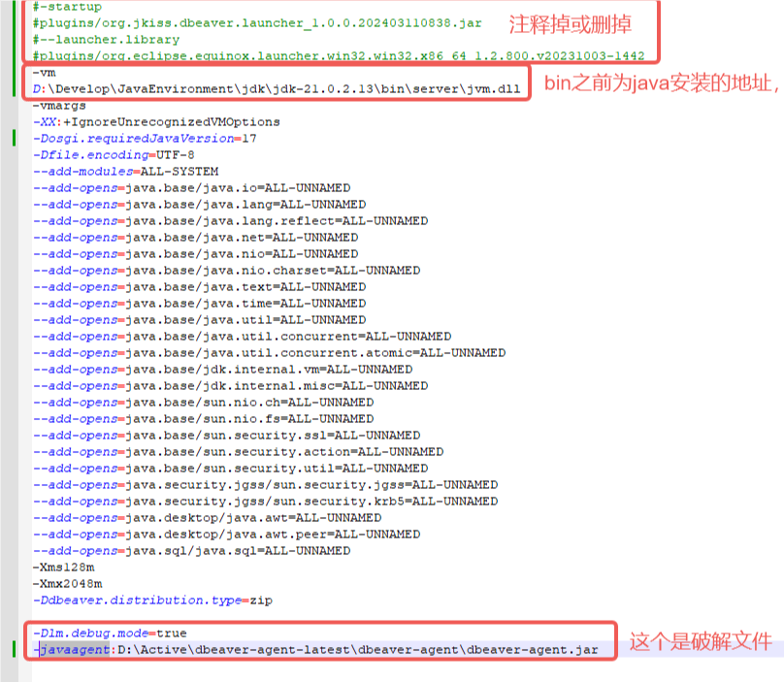Image resolution: width=784 pixels, height=682 pixels.
Task: Click the '--add-modules=ALL-SYSTEM' line
Action: (125, 172)
